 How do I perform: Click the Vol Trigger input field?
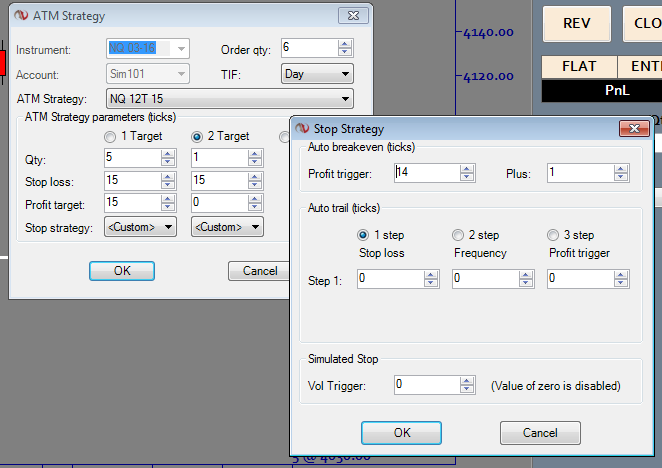[x=427, y=385]
